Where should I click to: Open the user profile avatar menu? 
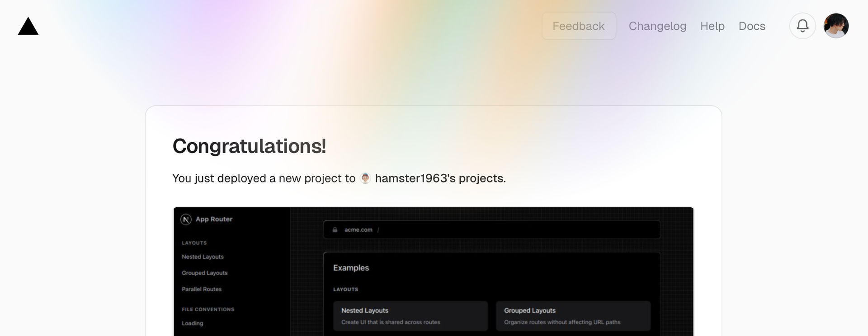coord(836,26)
